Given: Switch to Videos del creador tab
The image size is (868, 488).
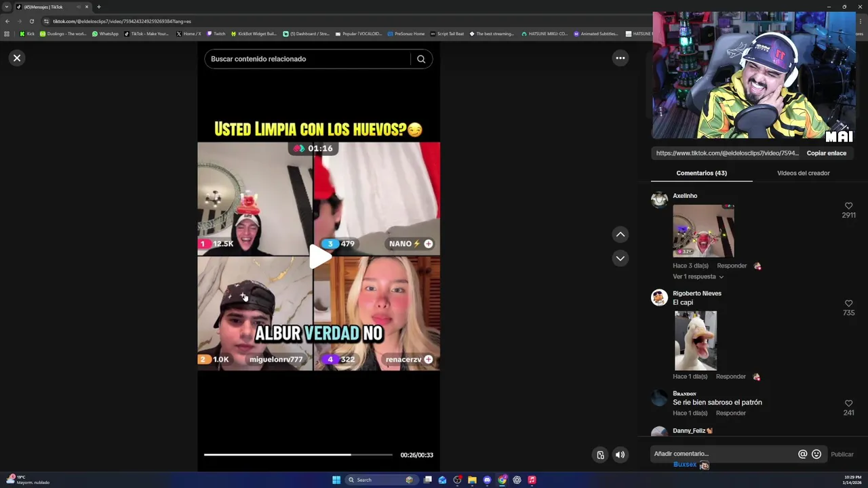Looking at the screenshot, I should [x=803, y=173].
